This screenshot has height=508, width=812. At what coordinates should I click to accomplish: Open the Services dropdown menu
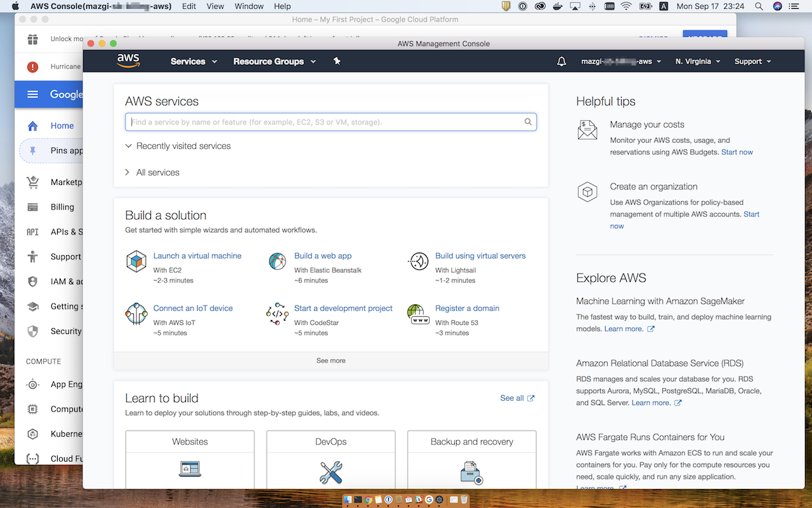coord(193,62)
